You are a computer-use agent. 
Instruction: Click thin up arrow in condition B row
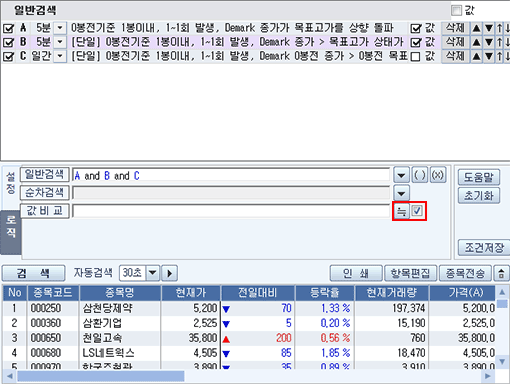point(499,42)
